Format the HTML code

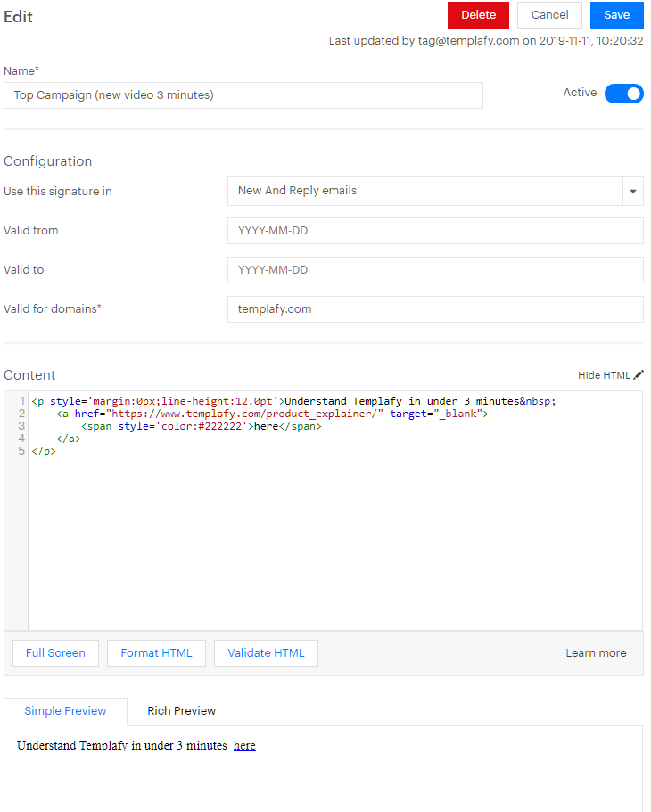coord(156,652)
